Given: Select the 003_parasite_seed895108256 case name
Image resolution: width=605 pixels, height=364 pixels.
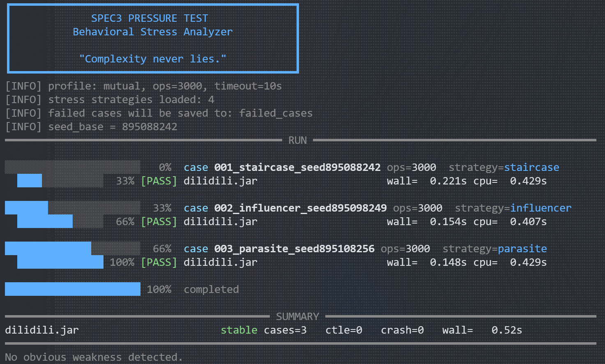Looking at the screenshot, I should pyautogui.click(x=294, y=249).
